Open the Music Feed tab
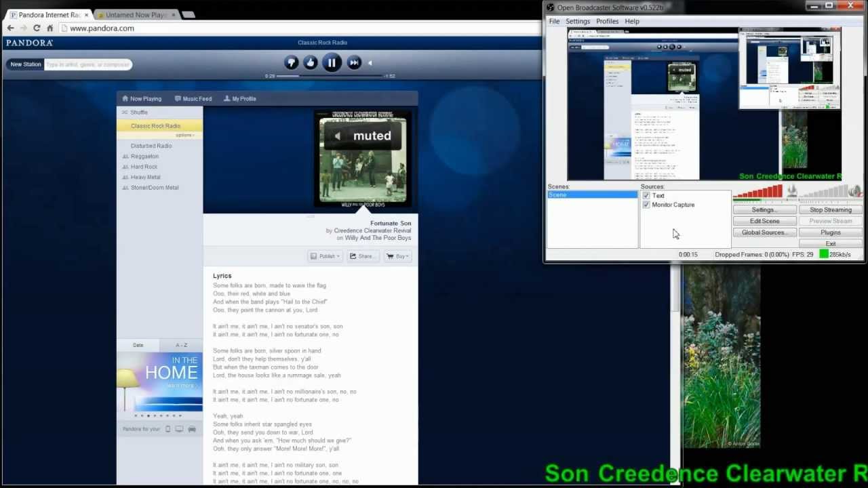Screen dimensions: 868x488 point(193,99)
